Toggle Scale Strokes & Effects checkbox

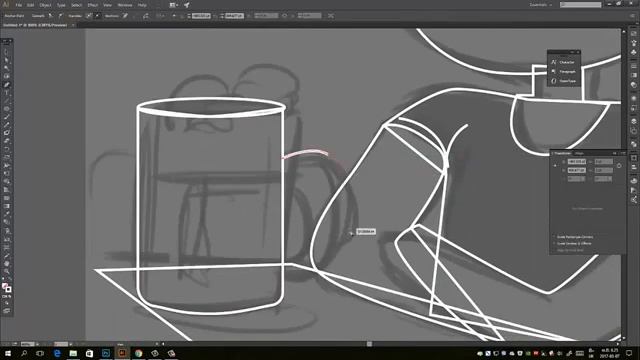pos(554,243)
